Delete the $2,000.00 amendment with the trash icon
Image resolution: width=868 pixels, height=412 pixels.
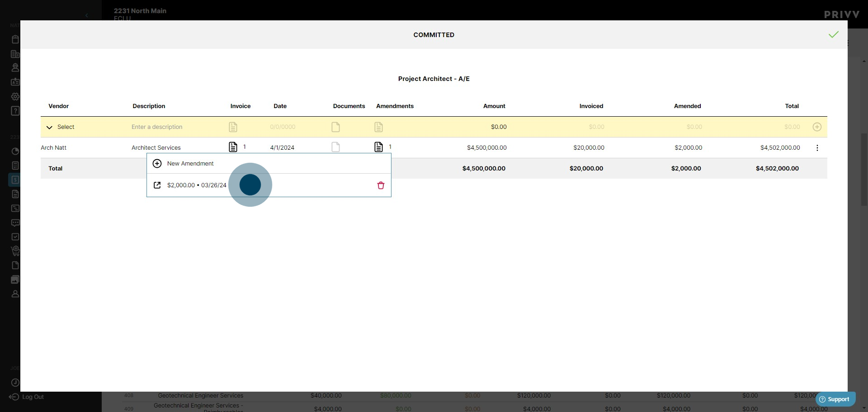pos(381,185)
